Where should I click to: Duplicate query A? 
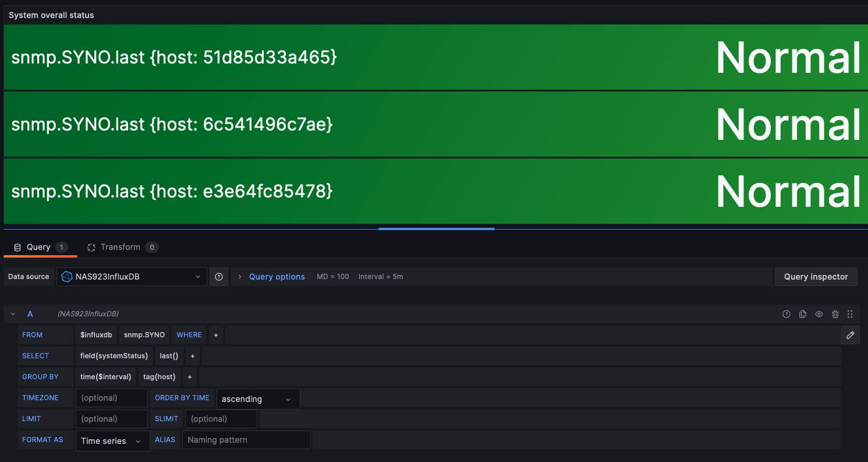(803, 314)
